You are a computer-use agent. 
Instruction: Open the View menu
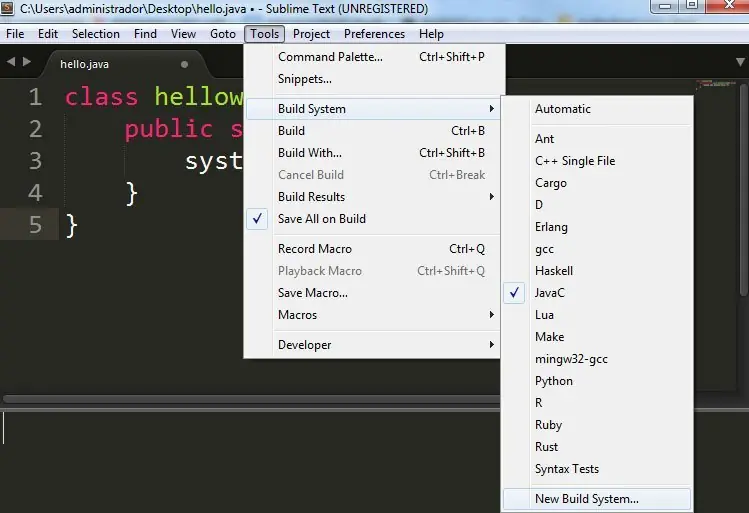click(x=183, y=34)
